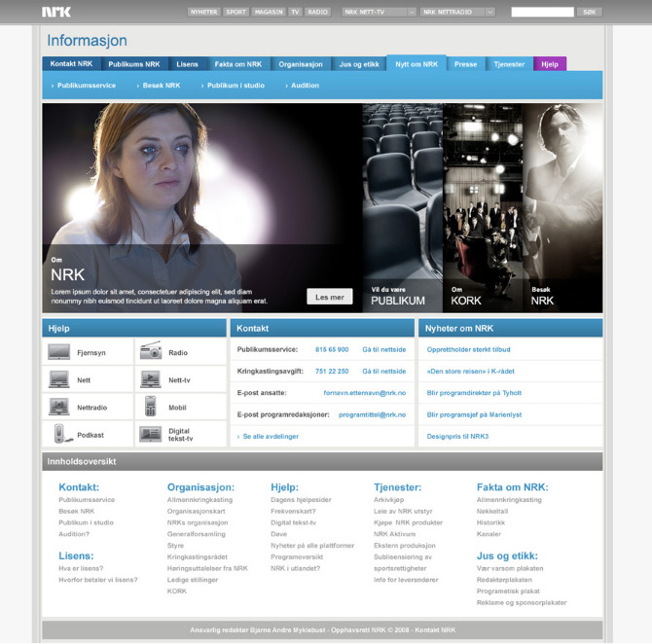Click Kontakt NRK in the footer
Viewport: 652px width, 644px height.
435,629
